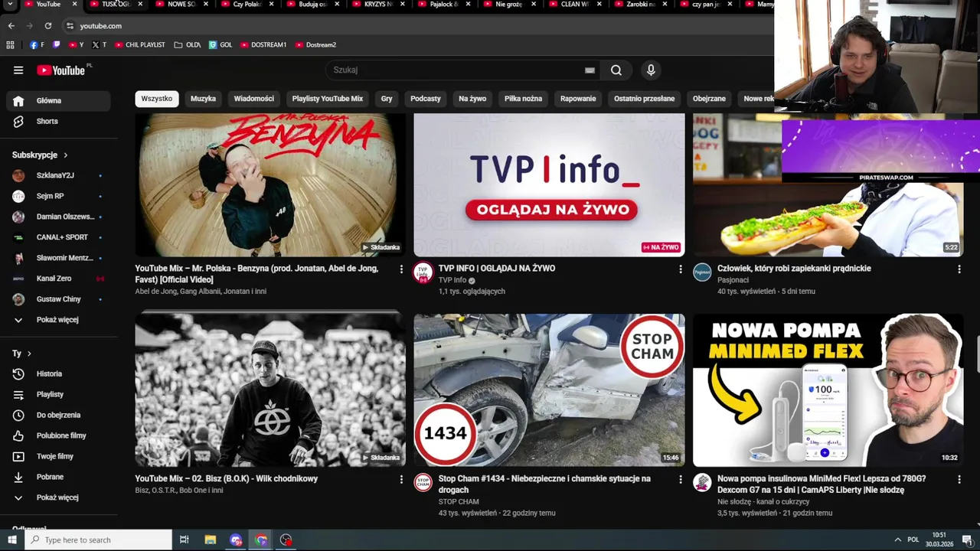Screen dimensions: 980x551
Task: Open File Explorer from taskbar
Action: tap(211, 540)
